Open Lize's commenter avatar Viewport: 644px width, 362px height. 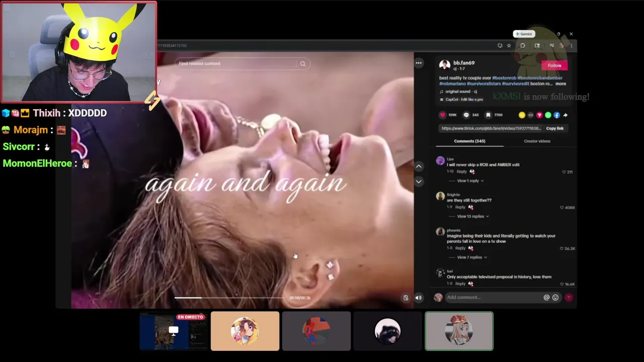pyautogui.click(x=440, y=161)
